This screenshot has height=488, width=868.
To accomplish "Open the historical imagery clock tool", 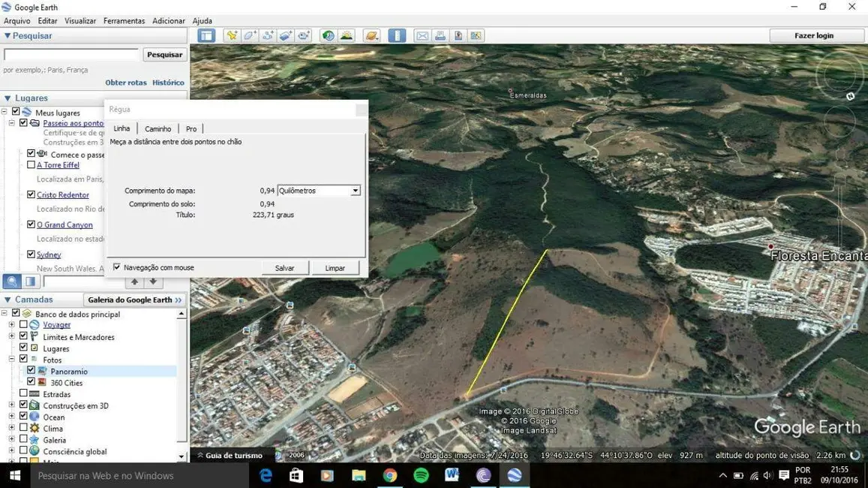I will coord(328,35).
